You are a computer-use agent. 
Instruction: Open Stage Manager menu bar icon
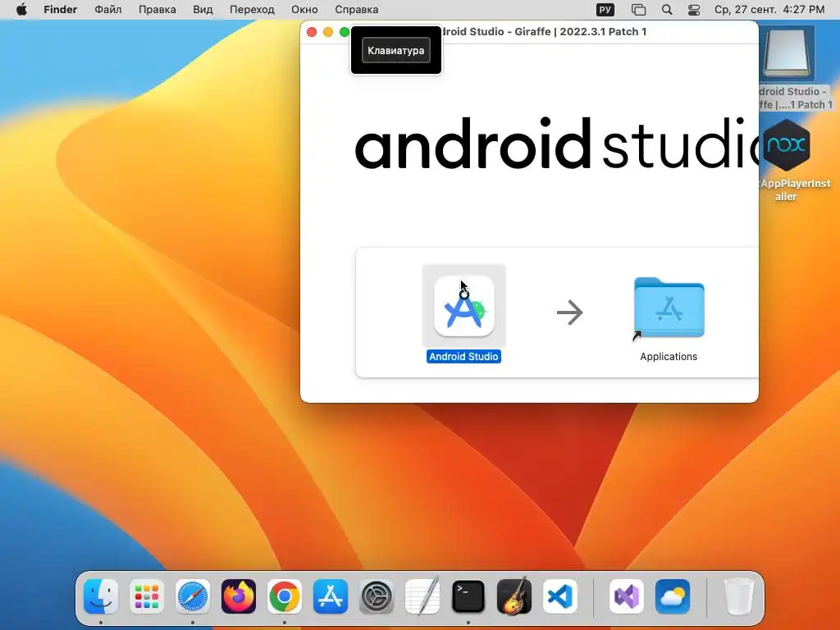[638, 10]
